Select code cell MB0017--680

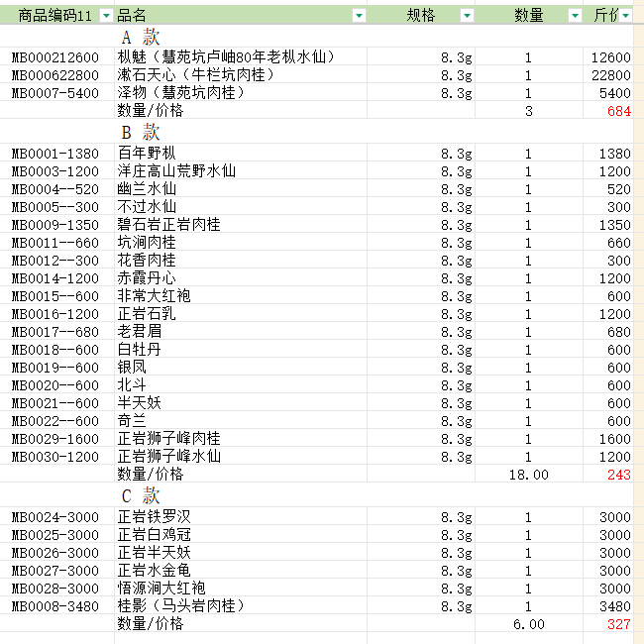click(x=57, y=332)
